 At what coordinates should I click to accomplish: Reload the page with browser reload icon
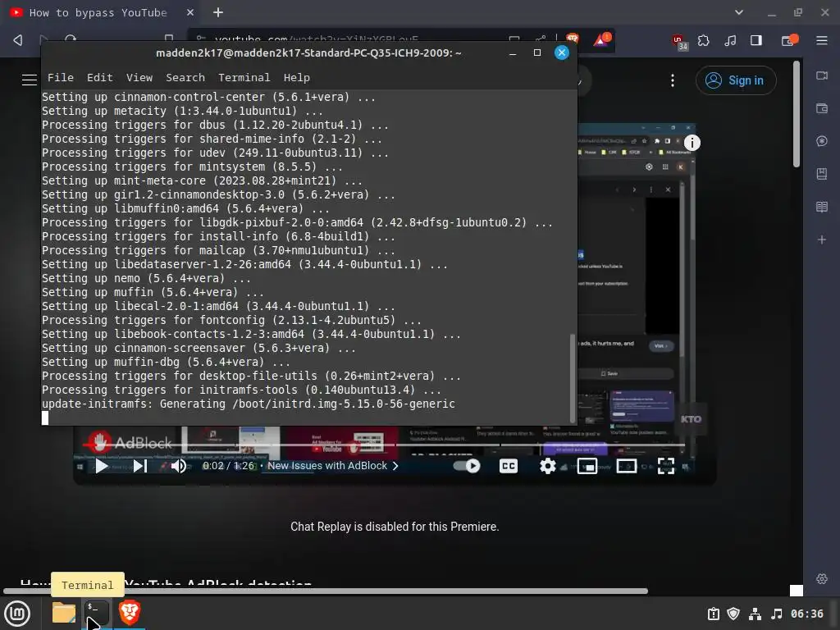71,39
